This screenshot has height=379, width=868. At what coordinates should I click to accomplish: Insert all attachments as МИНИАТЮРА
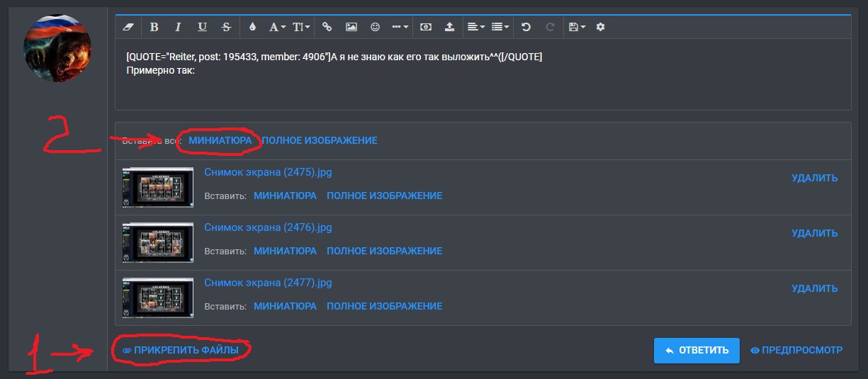click(x=220, y=140)
